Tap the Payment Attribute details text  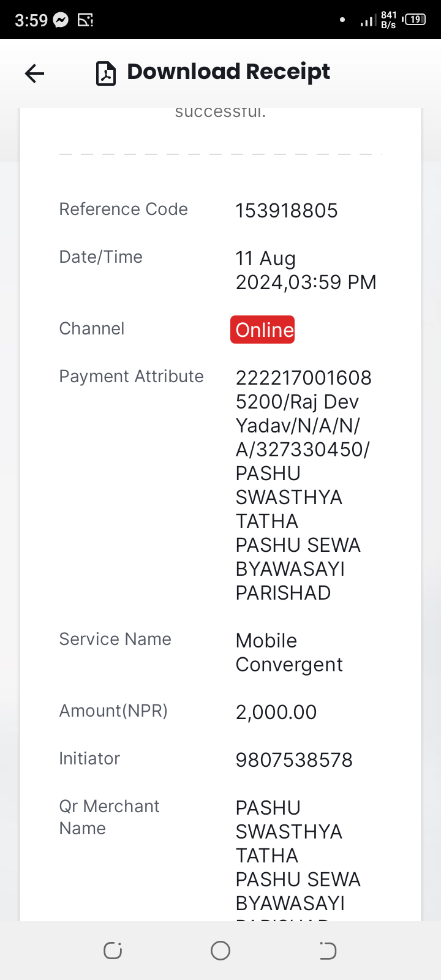303,485
